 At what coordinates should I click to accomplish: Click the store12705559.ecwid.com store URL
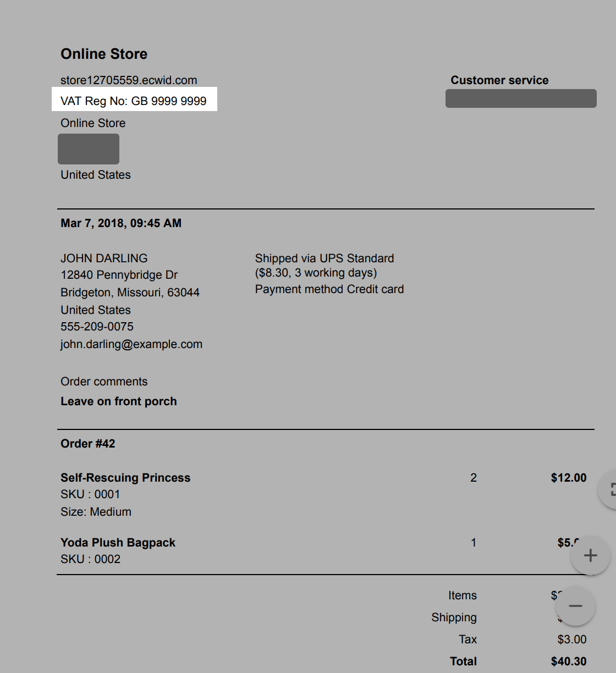[x=129, y=80]
